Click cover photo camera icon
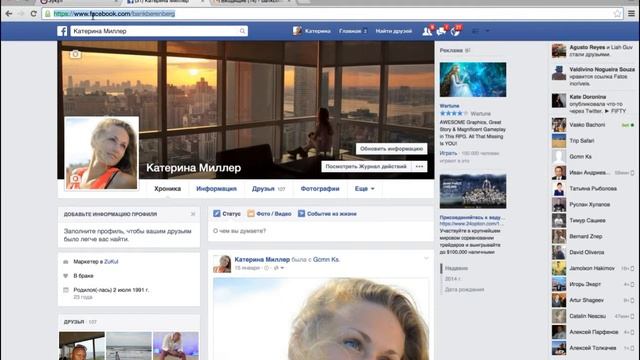This screenshot has width=640, height=360. tap(75, 54)
